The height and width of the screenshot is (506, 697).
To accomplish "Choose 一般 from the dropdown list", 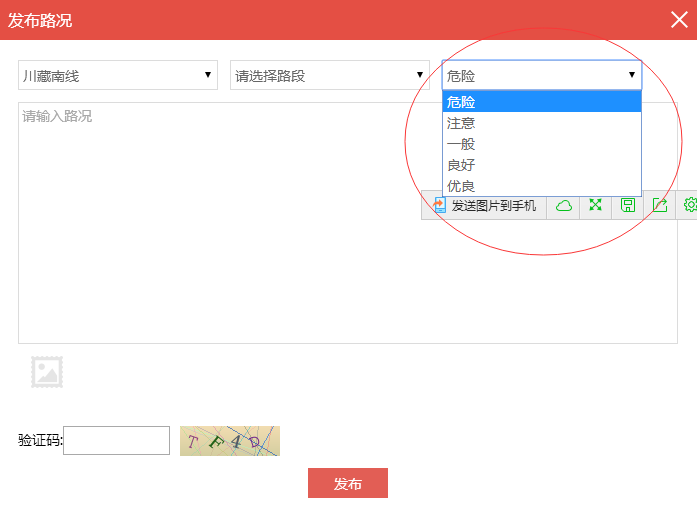I will [541, 144].
